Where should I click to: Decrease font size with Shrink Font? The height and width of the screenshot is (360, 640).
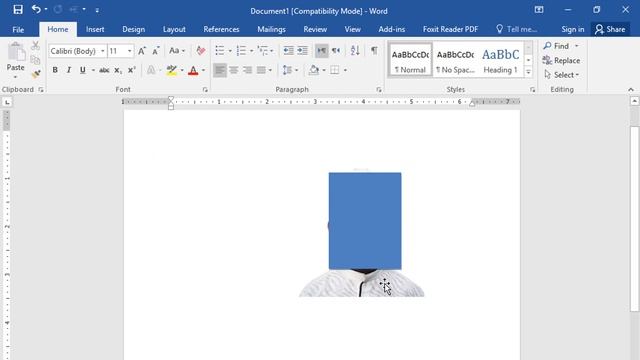tap(156, 51)
